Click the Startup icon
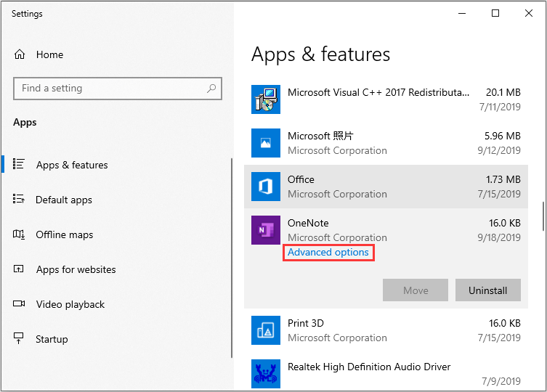Viewport: 547px width, 392px height. pos(18,338)
